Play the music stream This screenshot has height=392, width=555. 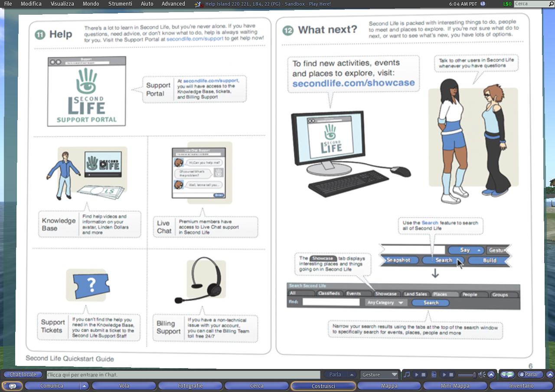click(417, 375)
